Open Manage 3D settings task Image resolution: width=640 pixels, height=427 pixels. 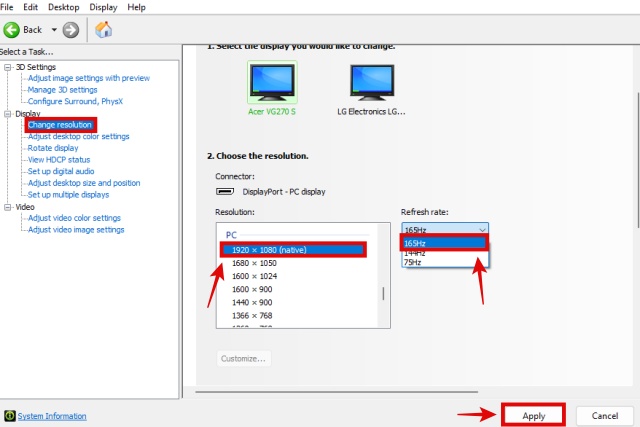70,90
